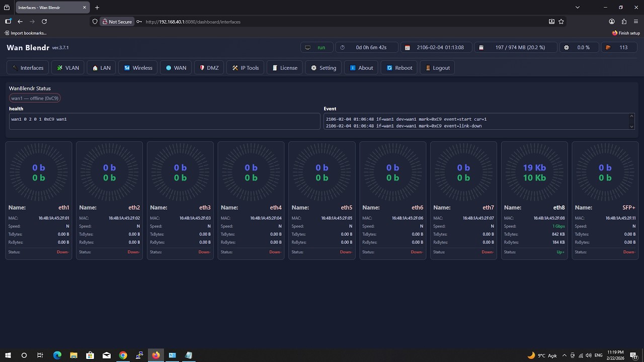Click the Finish setup button
Viewport: 644px width, 362px height.
626,33
